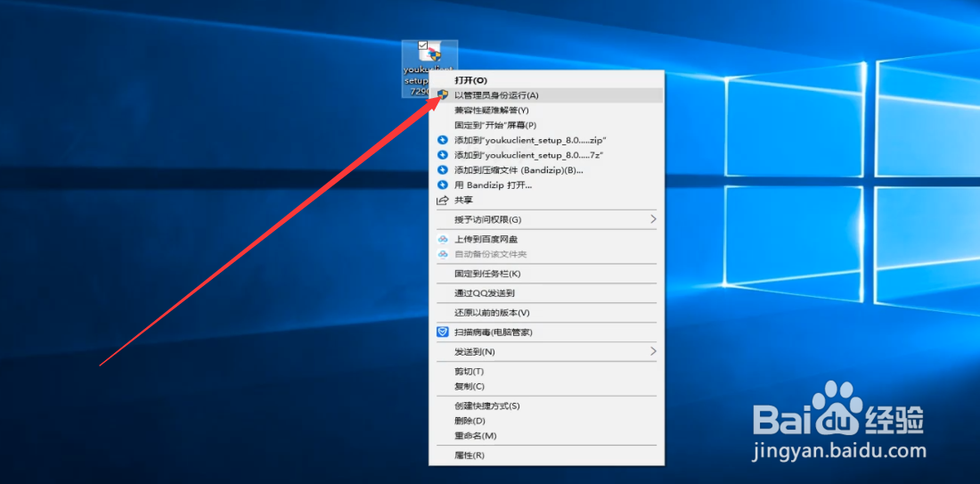This screenshot has height=484, width=980.
Task: Toggle the checkbox on the youkuclient setup icon
Action: (x=422, y=45)
